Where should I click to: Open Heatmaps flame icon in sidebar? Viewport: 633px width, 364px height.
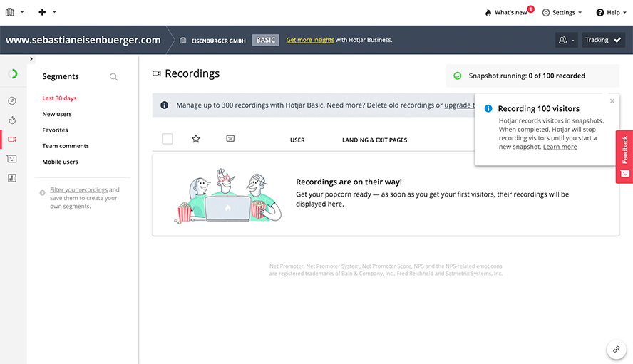[12, 120]
